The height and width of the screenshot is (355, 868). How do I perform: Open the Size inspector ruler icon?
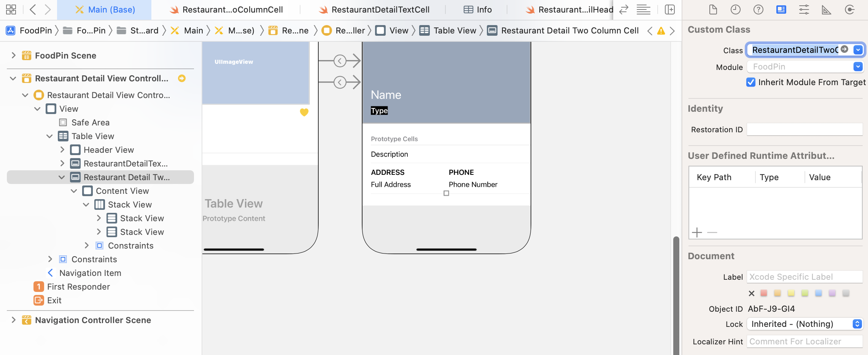826,10
